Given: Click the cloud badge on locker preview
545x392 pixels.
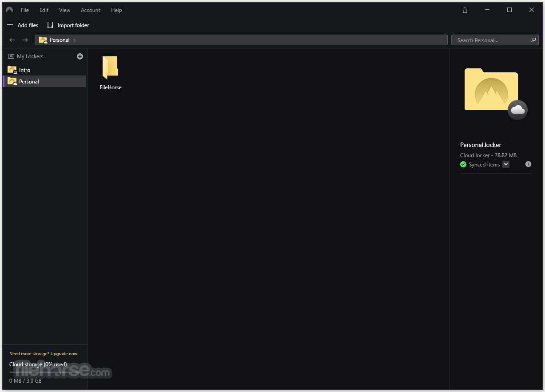Looking at the screenshot, I should [517, 110].
